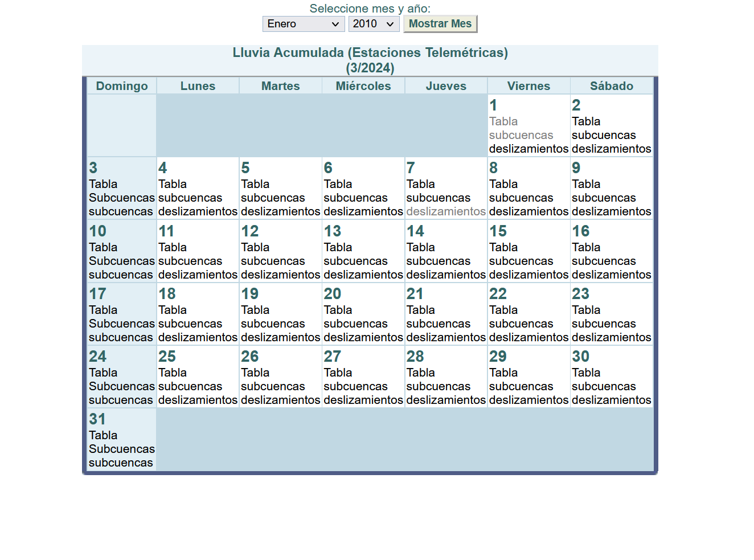This screenshot has height=560, width=754.
Task: Select the Lunes column header
Action: click(198, 86)
